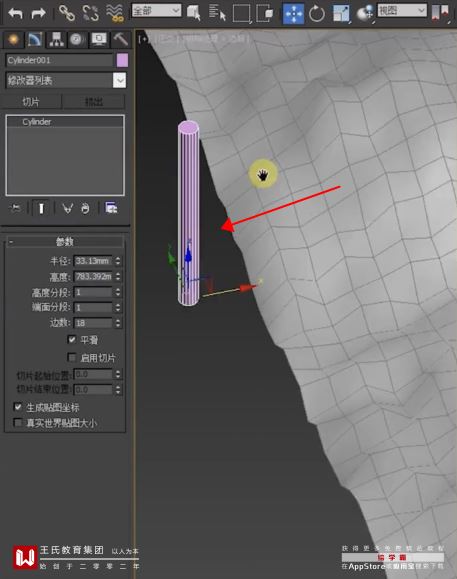Click the 切片起始位置 value field
The height and width of the screenshot is (579, 457).
coord(93,374)
